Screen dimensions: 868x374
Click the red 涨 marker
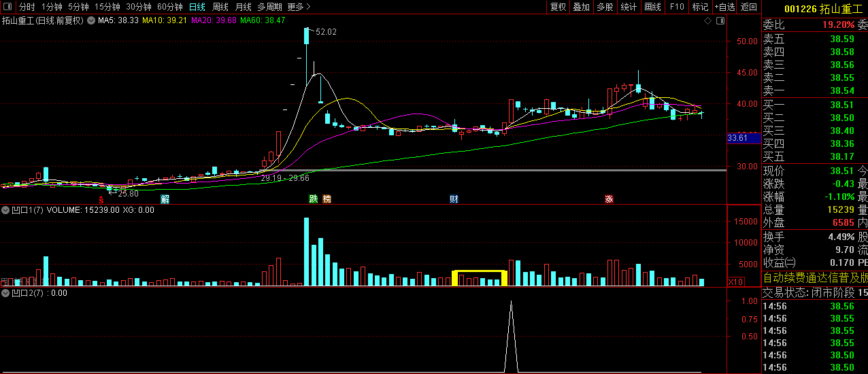point(609,199)
